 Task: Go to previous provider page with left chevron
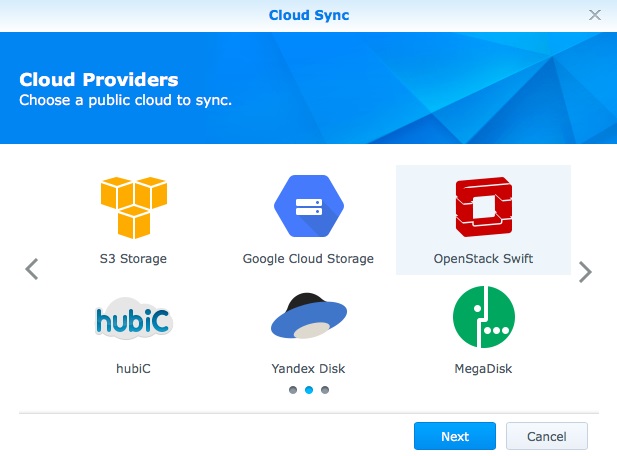point(32,270)
